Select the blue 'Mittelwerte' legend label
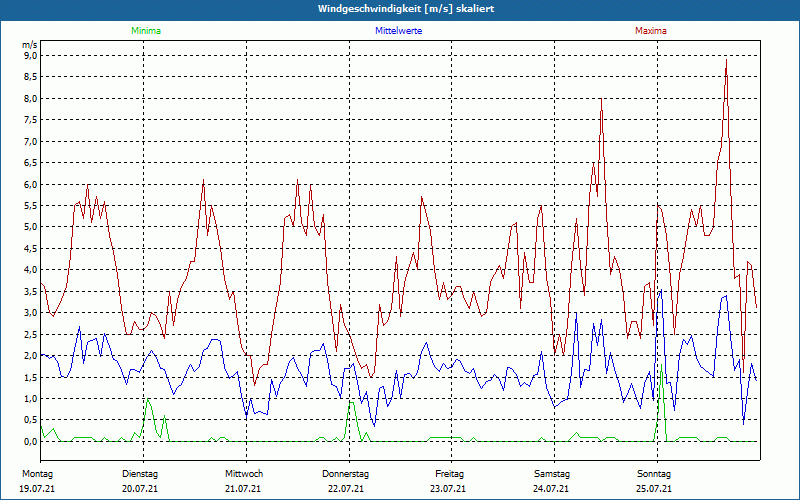Image resolution: width=800 pixels, height=500 pixels. (x=398, y=31)
